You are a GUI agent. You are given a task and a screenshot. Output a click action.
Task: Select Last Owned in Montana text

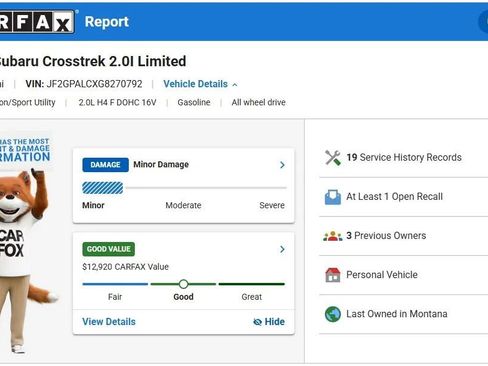point(397,314)
